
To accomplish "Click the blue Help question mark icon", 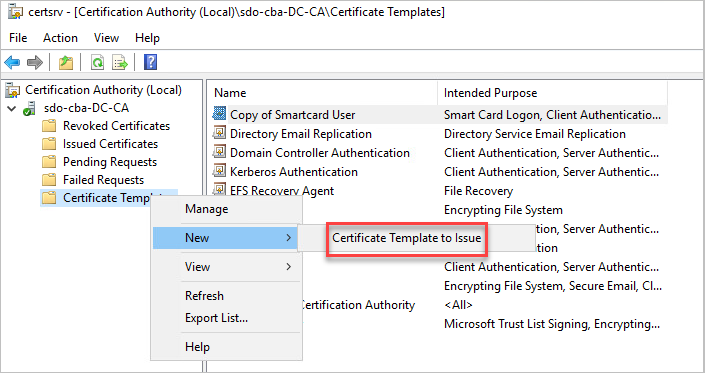I will point(150,62).
